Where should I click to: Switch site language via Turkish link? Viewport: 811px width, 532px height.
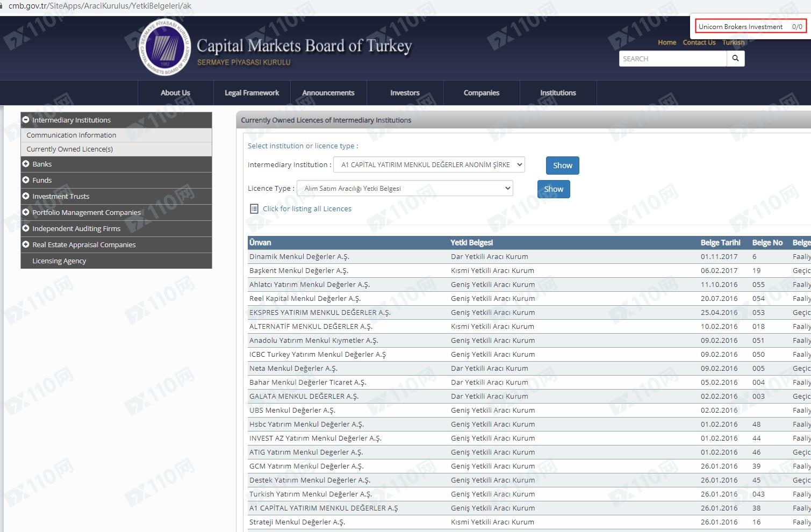click(x=733, y=42)
